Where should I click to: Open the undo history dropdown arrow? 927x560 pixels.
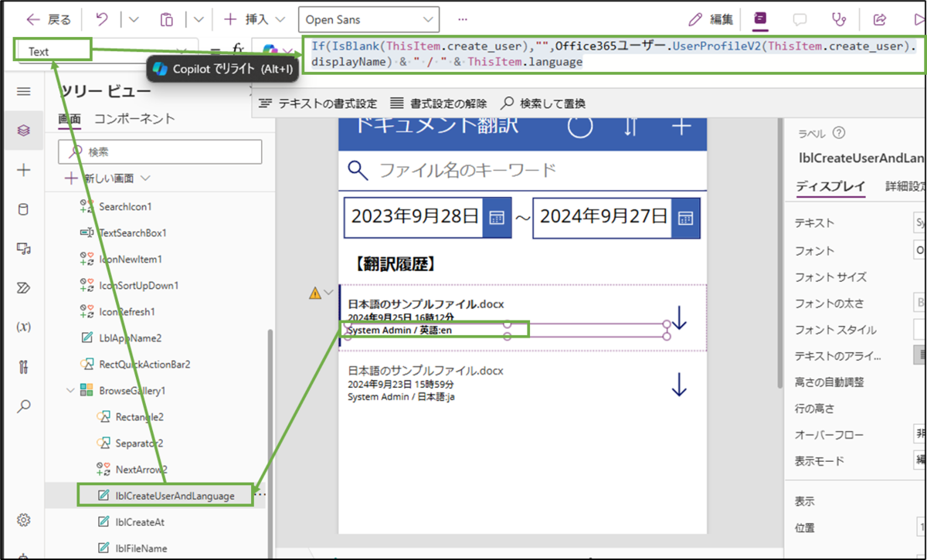point(133,19)
